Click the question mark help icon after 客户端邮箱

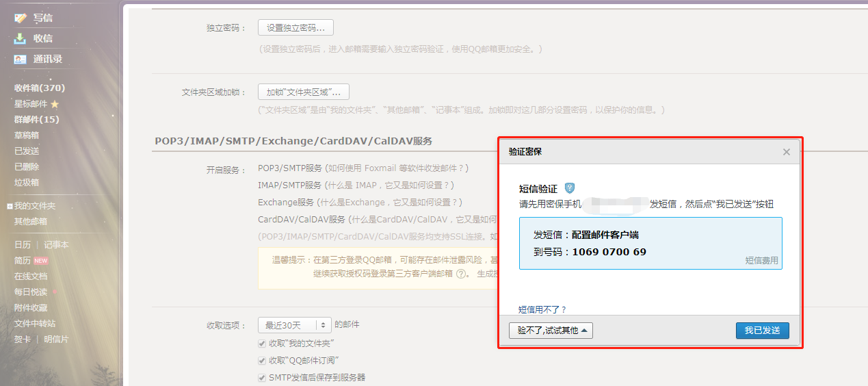(x=461, y=273)
